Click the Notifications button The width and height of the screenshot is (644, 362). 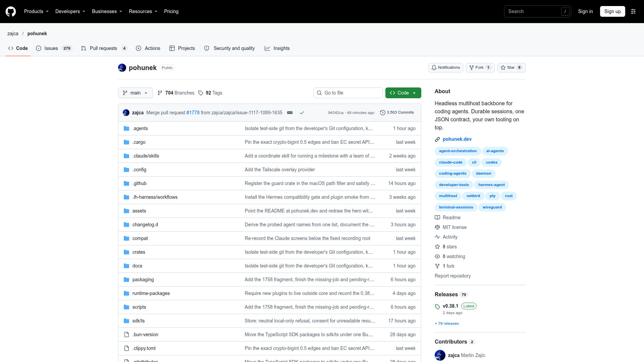click(x=446, y=68)
